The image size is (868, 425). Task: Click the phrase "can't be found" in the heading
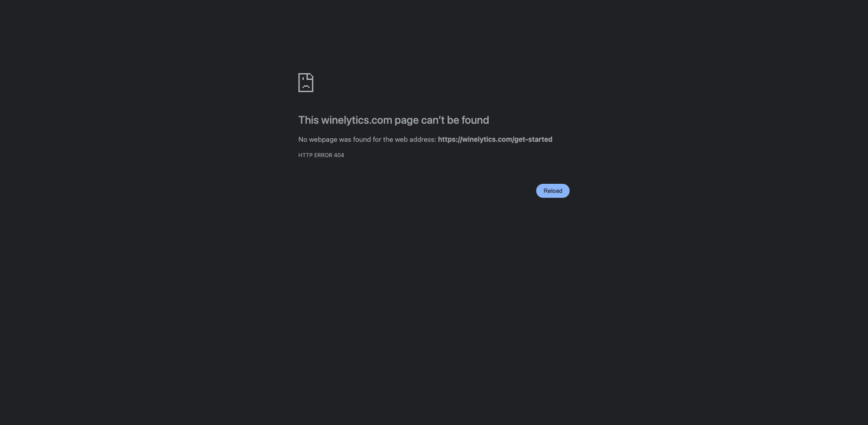coord(455,120)
